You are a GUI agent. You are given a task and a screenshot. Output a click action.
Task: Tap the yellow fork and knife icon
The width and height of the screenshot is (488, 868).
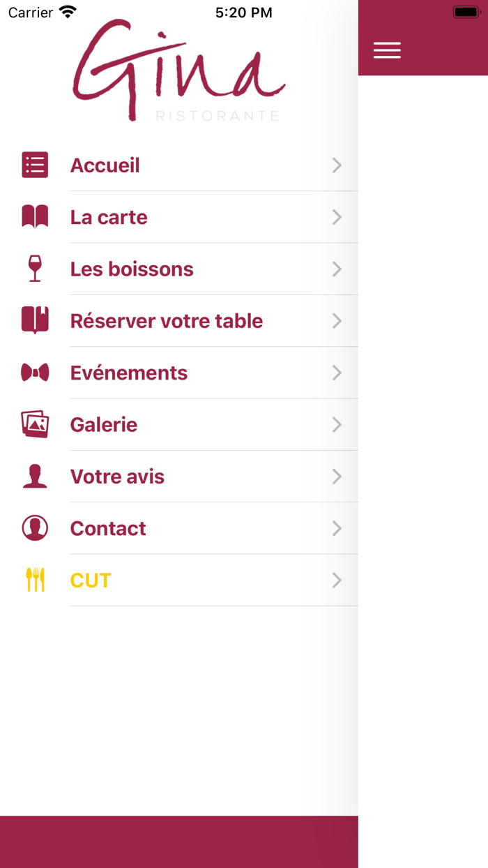coord(35,580)
